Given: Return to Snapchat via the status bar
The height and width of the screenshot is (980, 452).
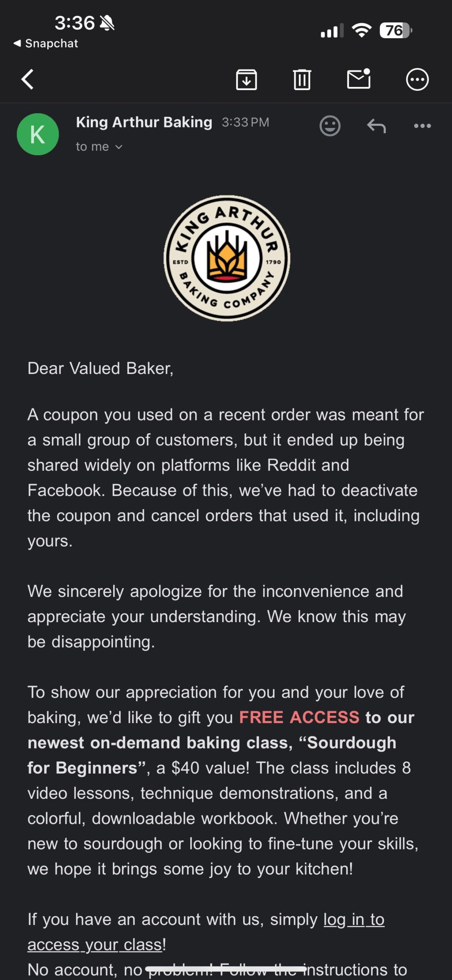Looking at the screenshot, I should 46,43.
